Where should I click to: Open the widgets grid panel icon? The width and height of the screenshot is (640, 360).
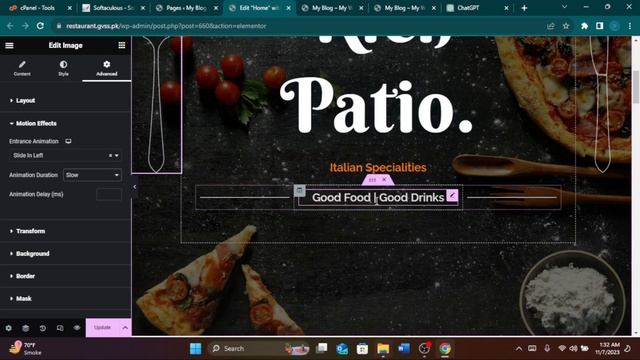click(122, 45)
